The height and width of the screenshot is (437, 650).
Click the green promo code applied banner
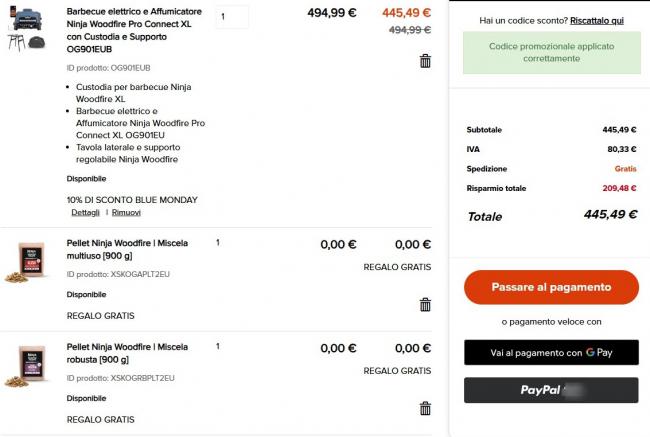551,52
